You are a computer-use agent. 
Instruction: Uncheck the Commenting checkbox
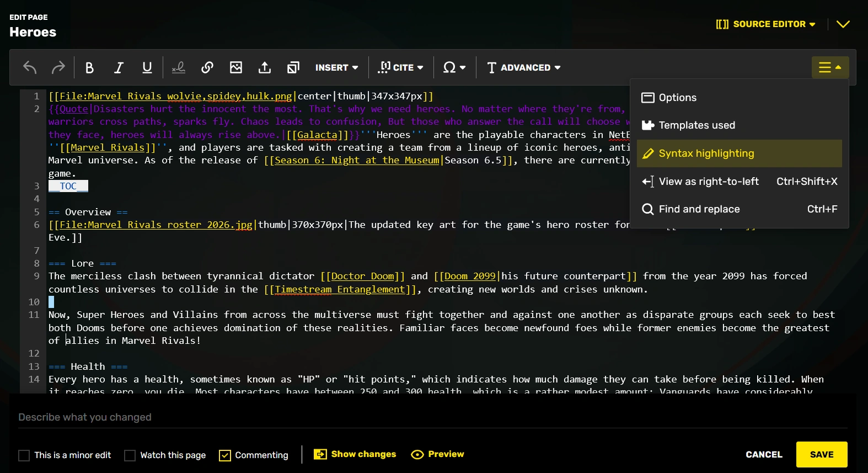225,455
